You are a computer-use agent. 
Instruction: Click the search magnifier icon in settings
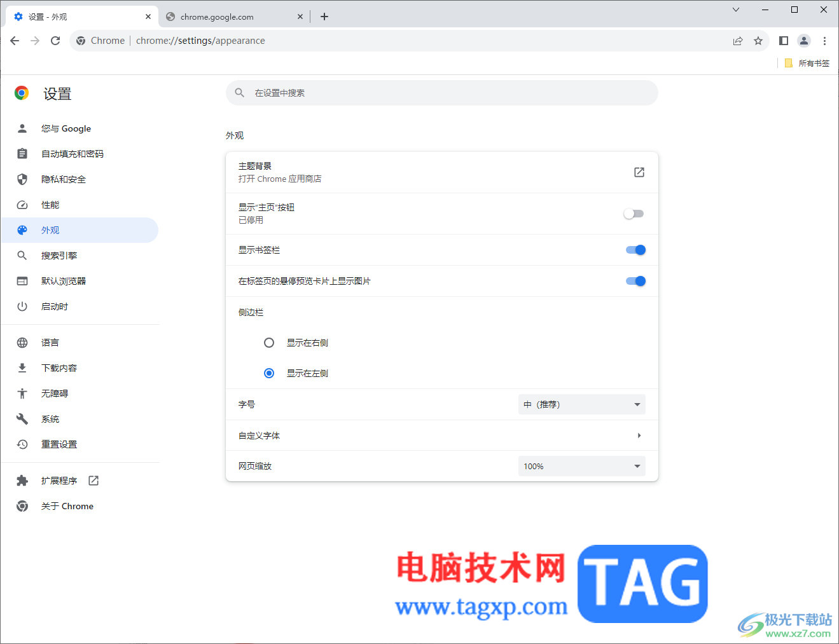point(240,93)
